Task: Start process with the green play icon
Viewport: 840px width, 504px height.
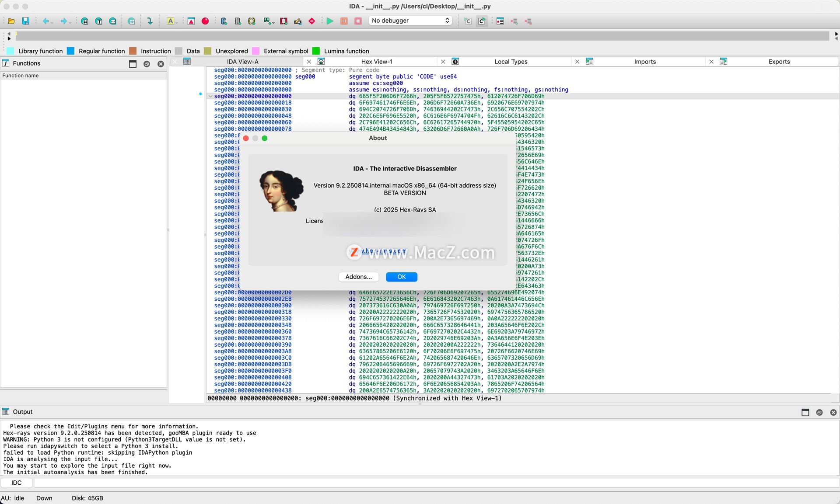Action: 330,21
